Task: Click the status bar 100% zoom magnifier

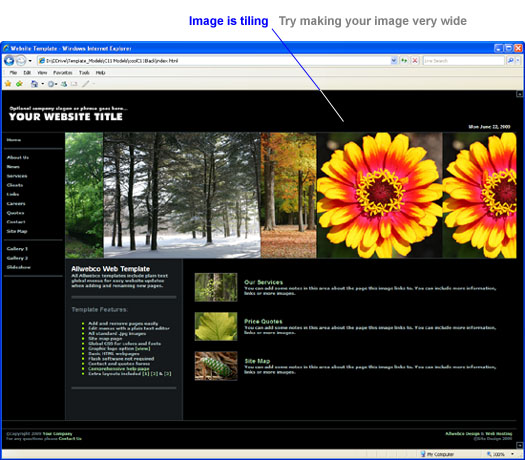Action: (x=489, y=454)
